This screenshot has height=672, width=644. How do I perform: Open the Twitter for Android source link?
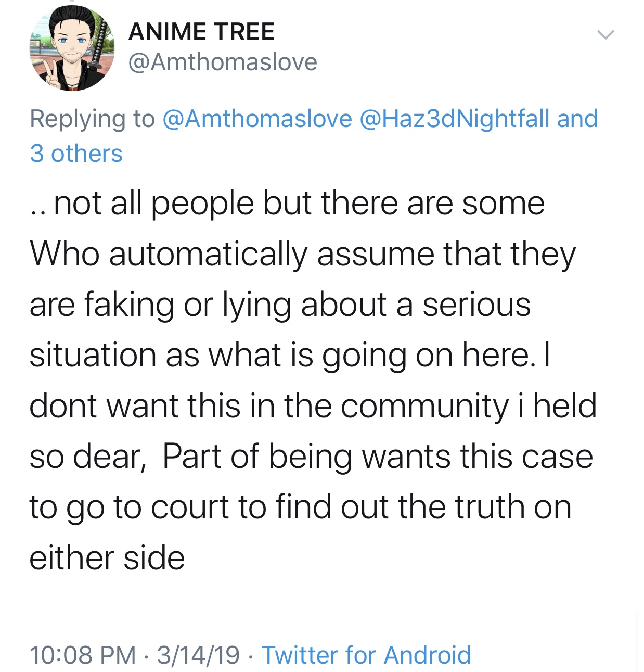point(366,654)
